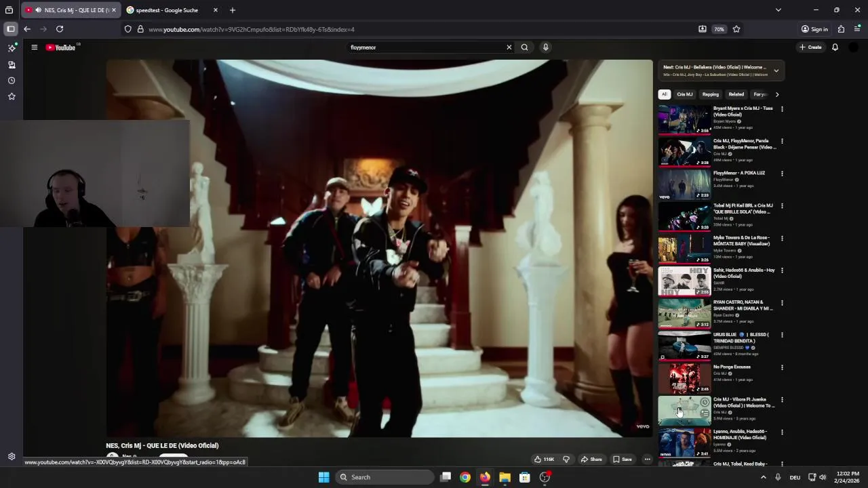Open Google Chrome from taskbar
Screen dimensions: 868x488
pos(465,477)
